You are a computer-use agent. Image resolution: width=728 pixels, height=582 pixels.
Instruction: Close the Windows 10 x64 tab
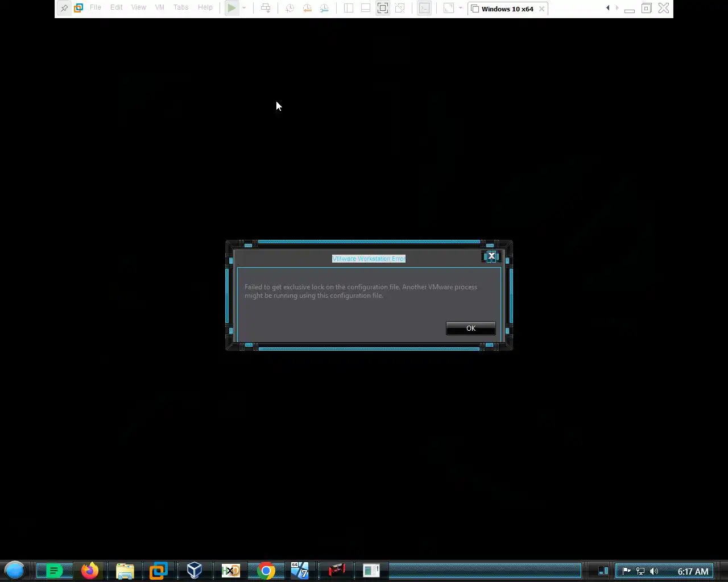(541, 9)
